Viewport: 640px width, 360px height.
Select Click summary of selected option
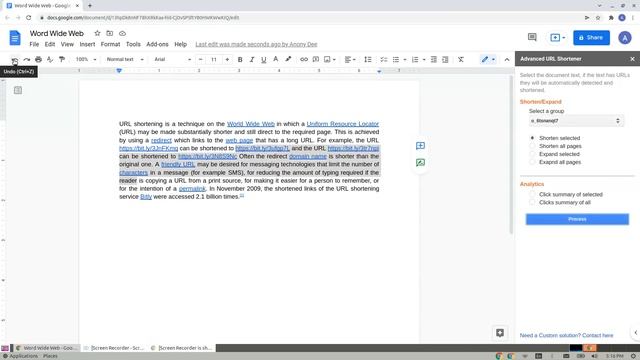pyautogui.click(x=532, y=194)
